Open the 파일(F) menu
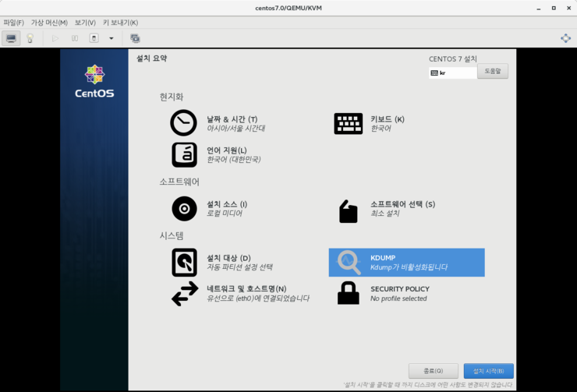 pos(13,23)
